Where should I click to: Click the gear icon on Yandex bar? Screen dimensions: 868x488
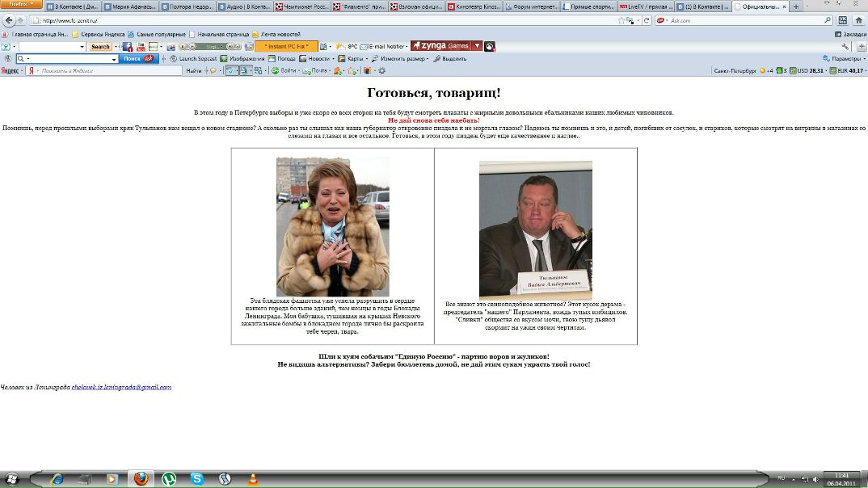tap(382, 71)
